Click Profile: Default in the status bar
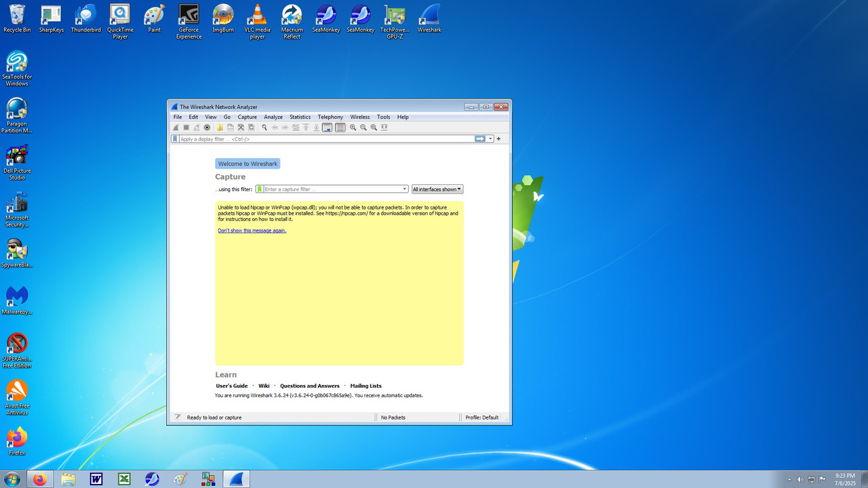Viewport: 868px width, 488px height. coord(482,418)
